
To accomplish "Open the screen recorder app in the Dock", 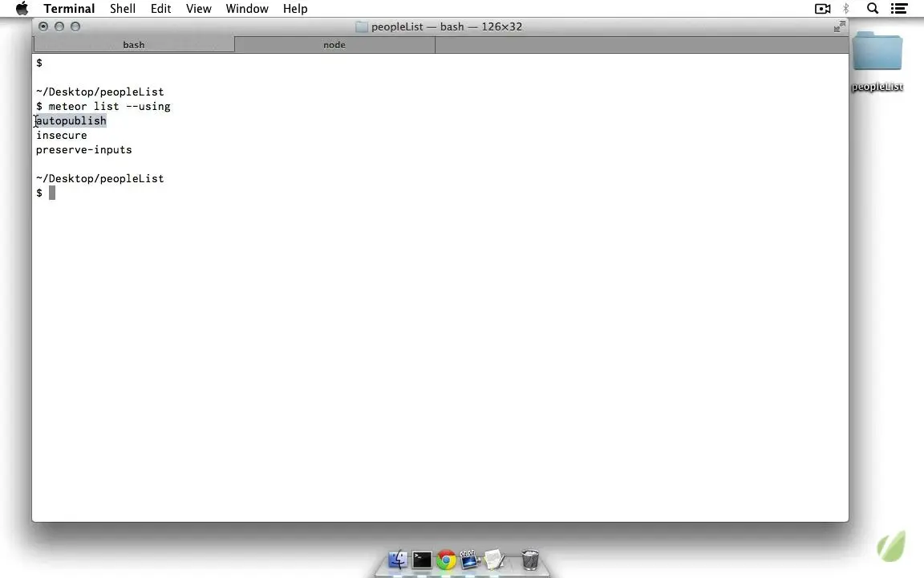I will click(x=470, y=559).
